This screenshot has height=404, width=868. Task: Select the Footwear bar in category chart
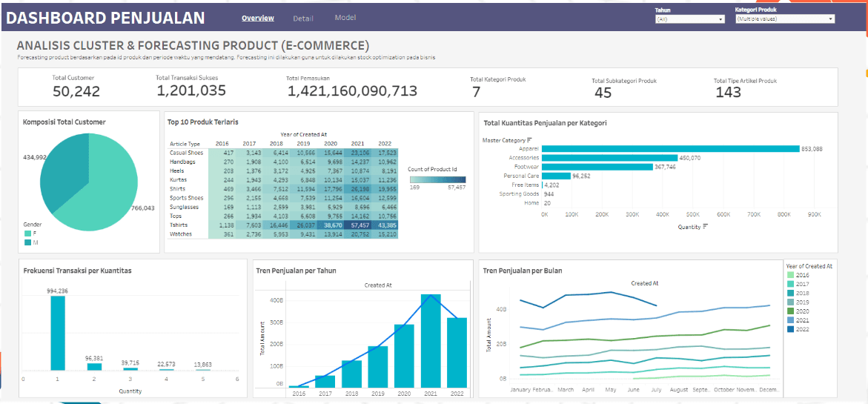tap(597, 167)
